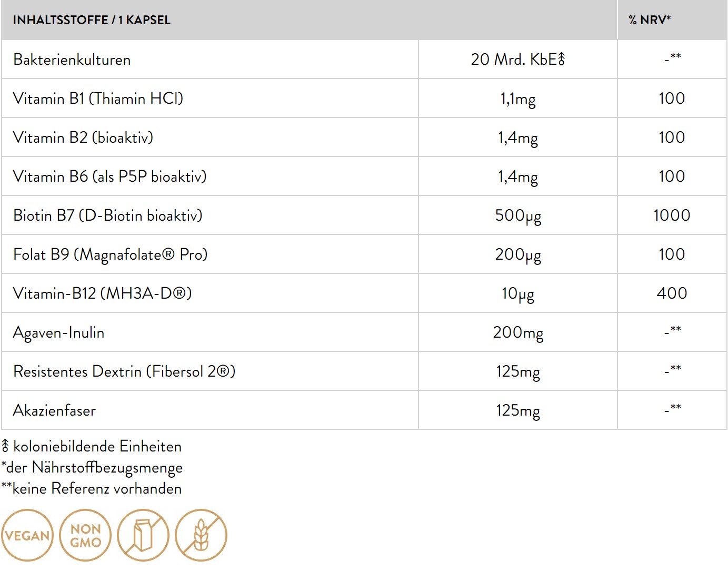Click the Akazienfaser 125mg amount
Viewport: 728px width, 580px height.
click(518, 410)
